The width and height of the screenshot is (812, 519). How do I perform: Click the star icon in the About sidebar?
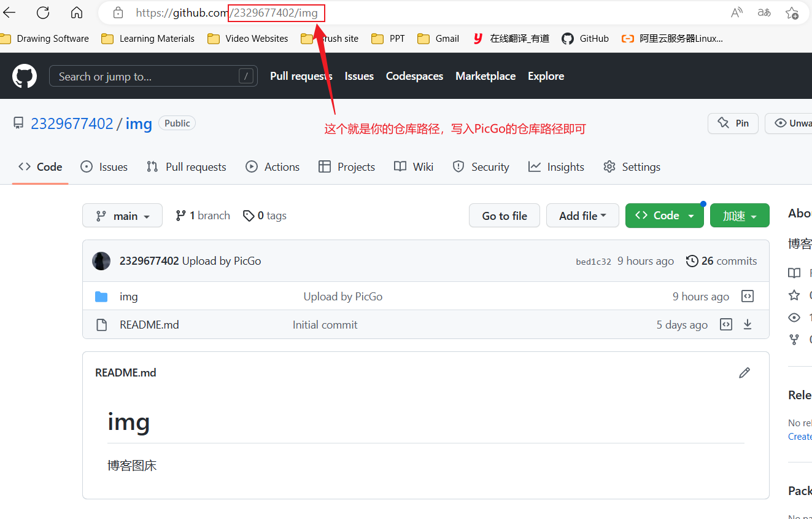click(794, 295)
